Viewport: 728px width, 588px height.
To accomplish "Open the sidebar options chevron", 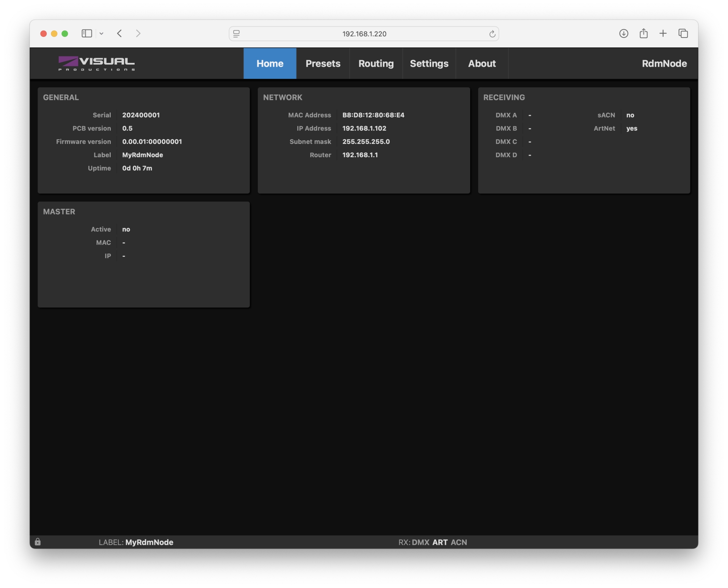I will tap(101, 33).
